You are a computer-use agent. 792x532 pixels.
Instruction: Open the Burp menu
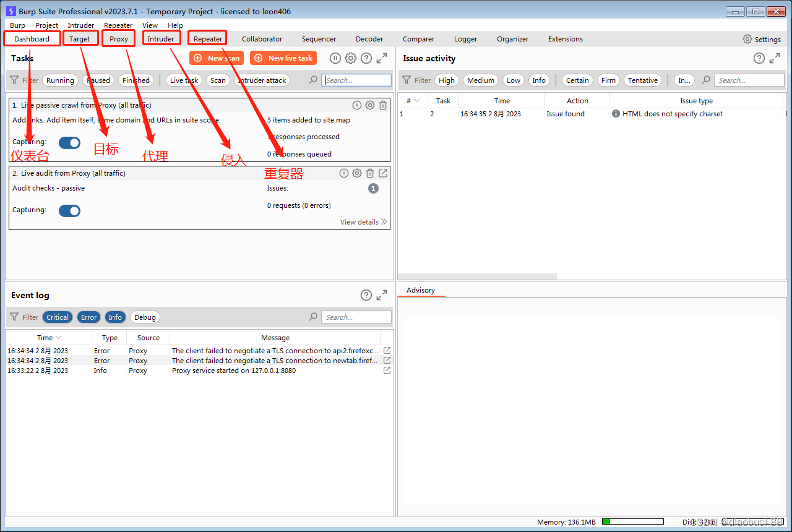(17, 25)
